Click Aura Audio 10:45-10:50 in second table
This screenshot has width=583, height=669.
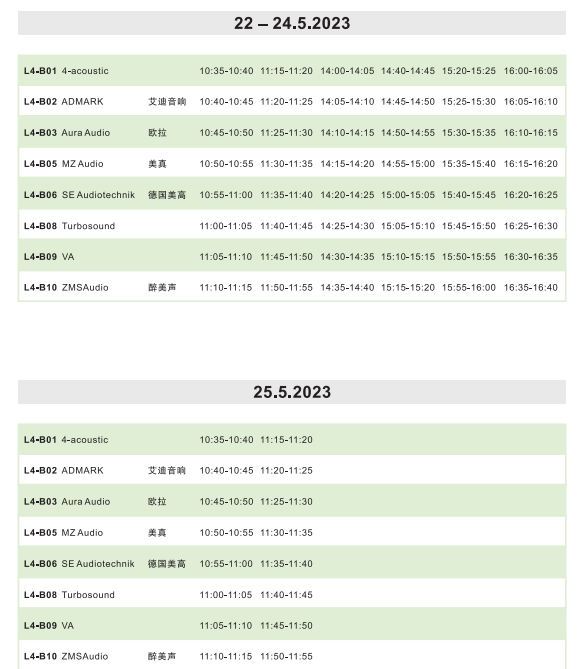tap(226, 502)
